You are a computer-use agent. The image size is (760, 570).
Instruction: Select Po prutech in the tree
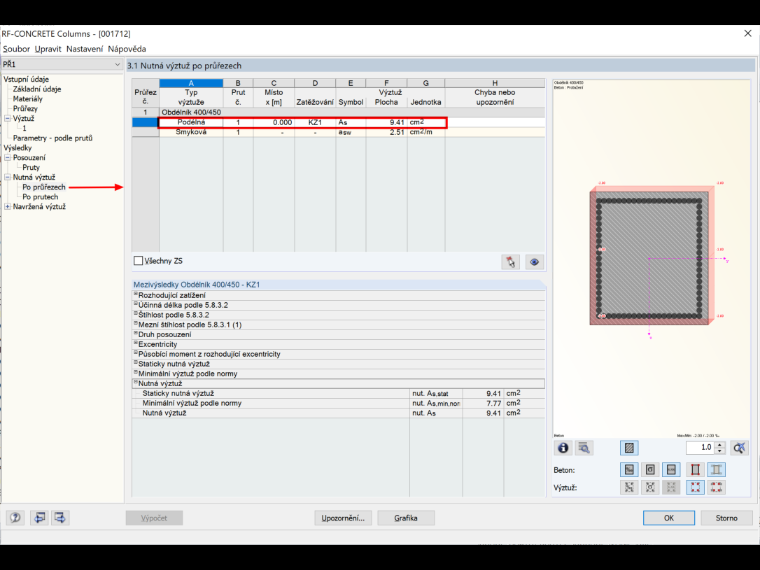[40, 197]
